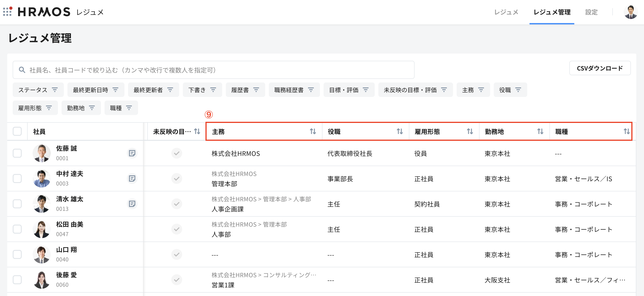Click checkmark status icon for 松田 由美
The width and height of the screenshot is (644, 296).
[177, 229]
